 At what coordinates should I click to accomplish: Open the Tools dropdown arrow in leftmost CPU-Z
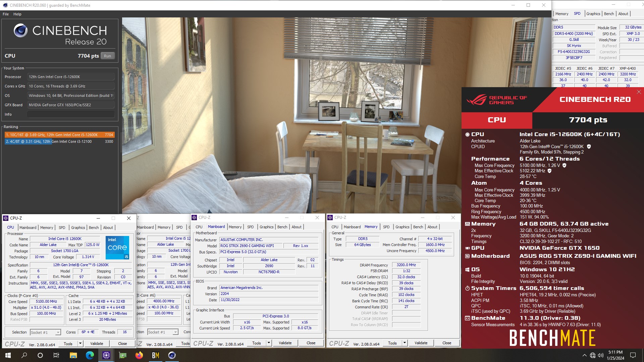(x=80, y=344)
